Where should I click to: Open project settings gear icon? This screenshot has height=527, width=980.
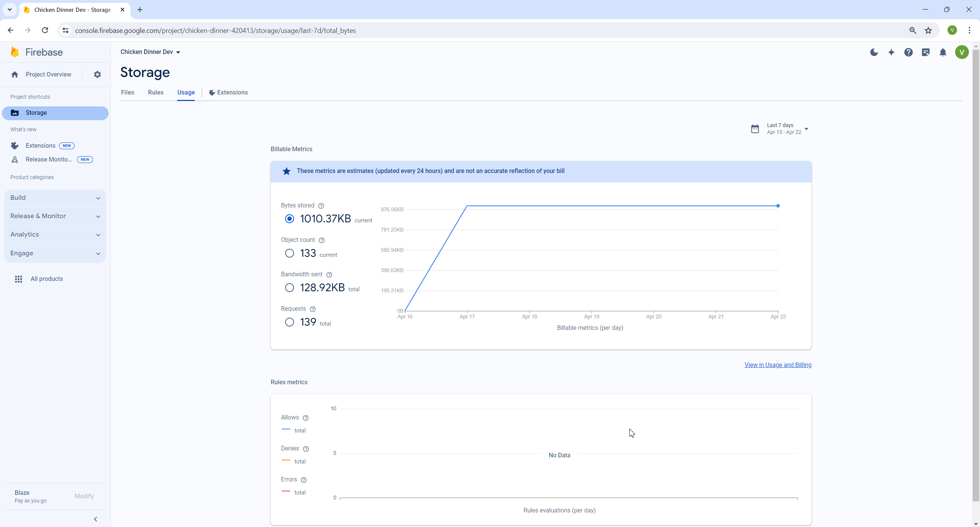tap(97, 74)
